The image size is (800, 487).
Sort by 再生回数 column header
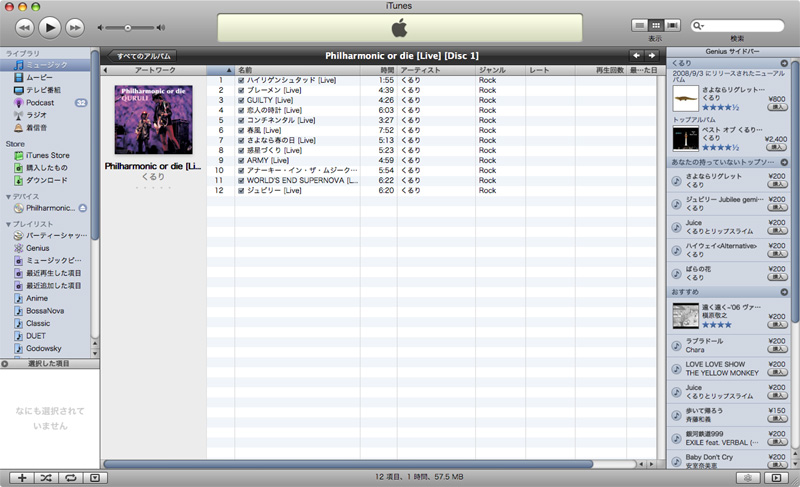(601, 70)
